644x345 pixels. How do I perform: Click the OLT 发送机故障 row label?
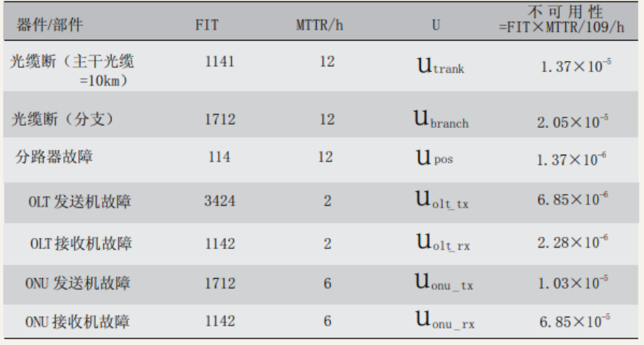tap(80, 201)
